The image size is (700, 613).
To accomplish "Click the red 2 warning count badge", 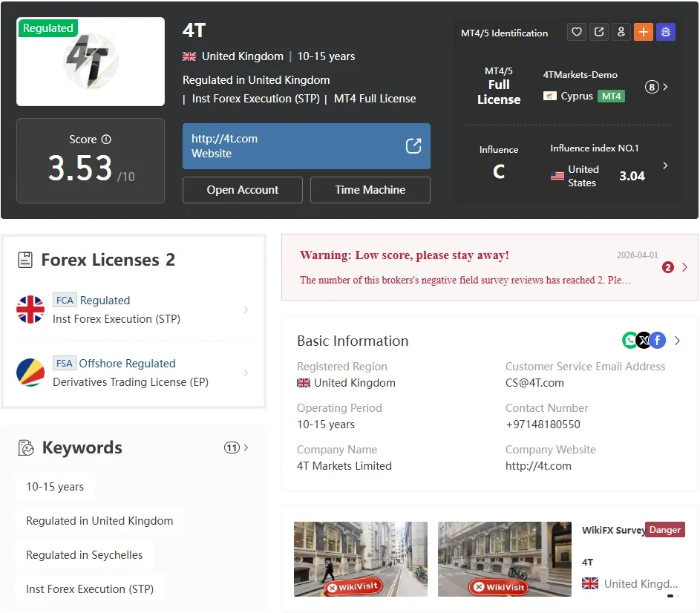I will point(668,267).
